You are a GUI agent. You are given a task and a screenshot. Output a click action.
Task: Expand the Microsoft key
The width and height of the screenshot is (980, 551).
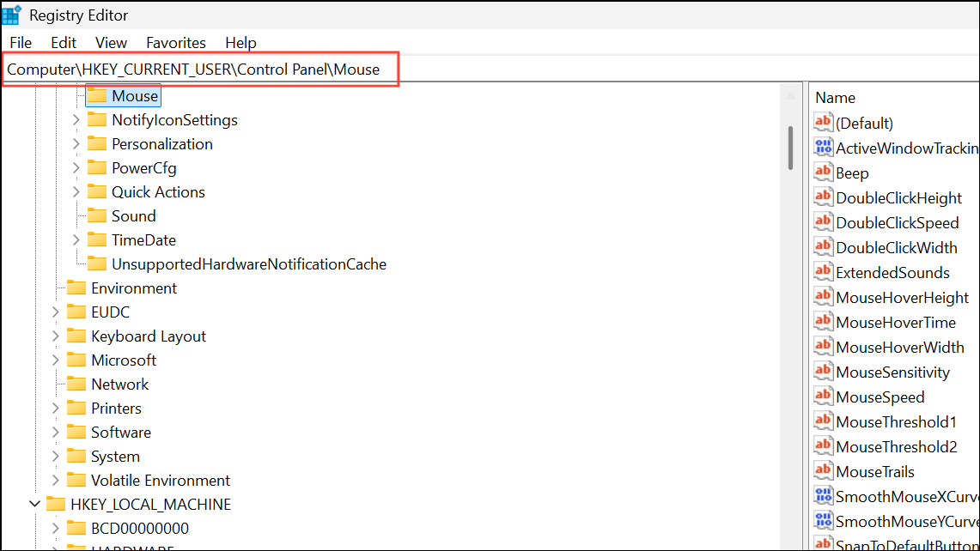point(55,360)
